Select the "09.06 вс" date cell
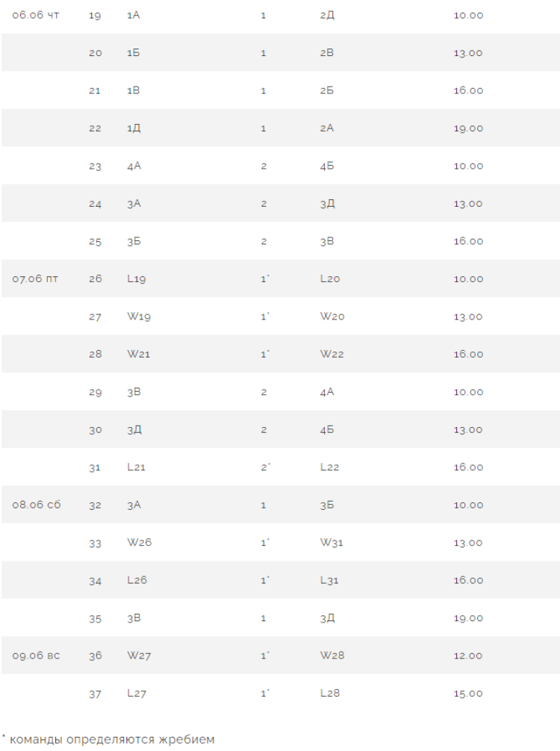Viewport: 560px width, 751px height. point(36,655)
